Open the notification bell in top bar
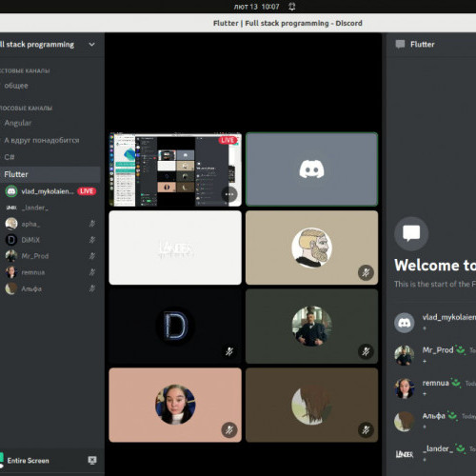Image resolution: width=476 pixels, height=476 pixels. (292, 7)
